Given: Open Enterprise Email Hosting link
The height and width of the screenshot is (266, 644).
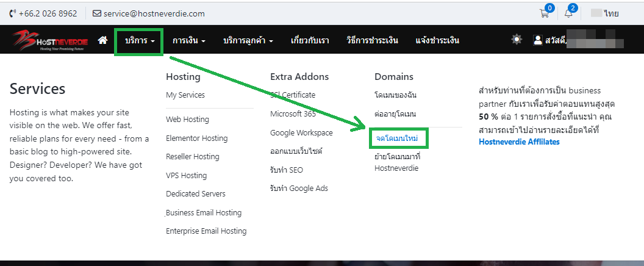Looking at the screenshot, I should 206,231.
